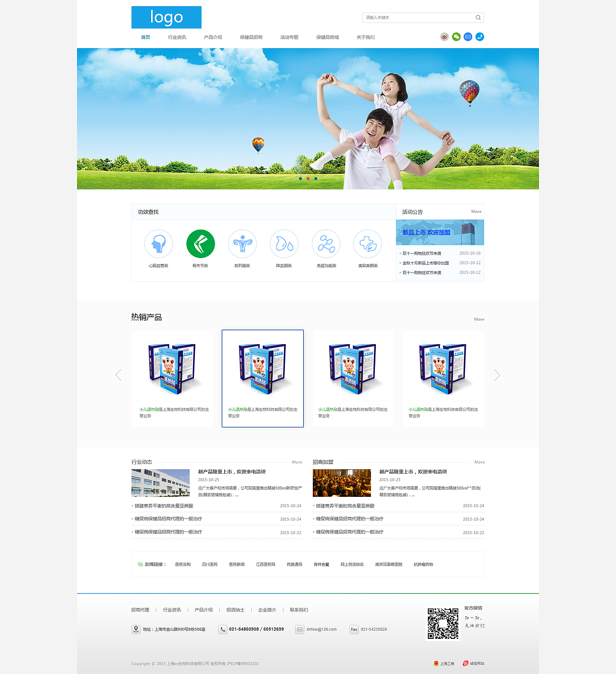616x674 pixels.
Task: Select the 前列腺类 category icon
Action: (x=242, y=243)
